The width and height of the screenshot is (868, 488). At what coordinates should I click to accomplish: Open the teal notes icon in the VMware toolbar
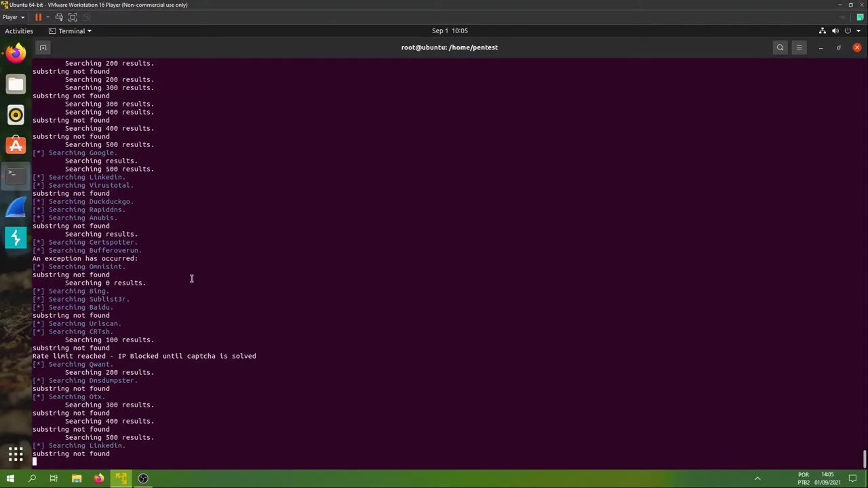pos(860,17)
